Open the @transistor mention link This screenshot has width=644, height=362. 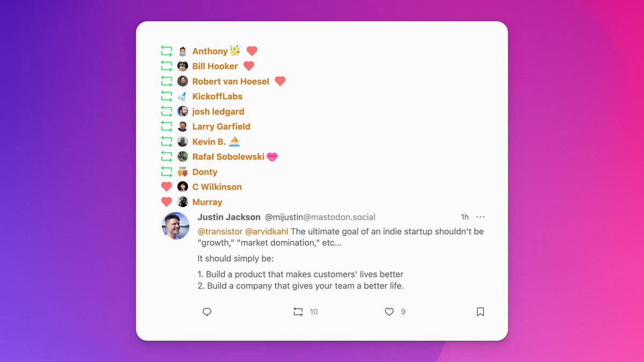click(x=220, y=232)
